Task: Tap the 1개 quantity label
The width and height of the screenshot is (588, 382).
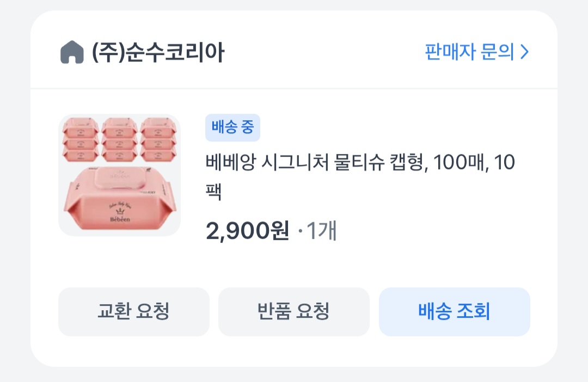Action: pos(322,232)
